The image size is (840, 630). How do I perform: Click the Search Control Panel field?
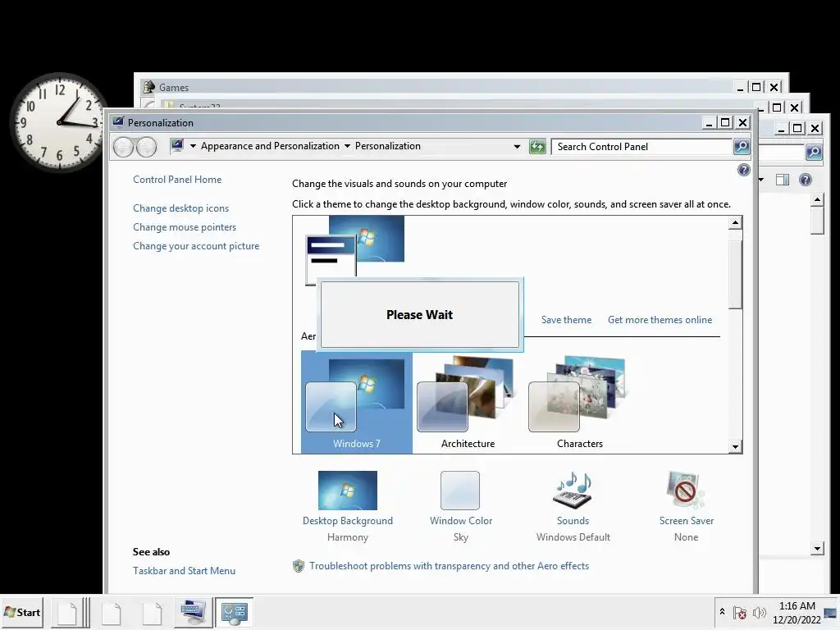pos(642,146)
